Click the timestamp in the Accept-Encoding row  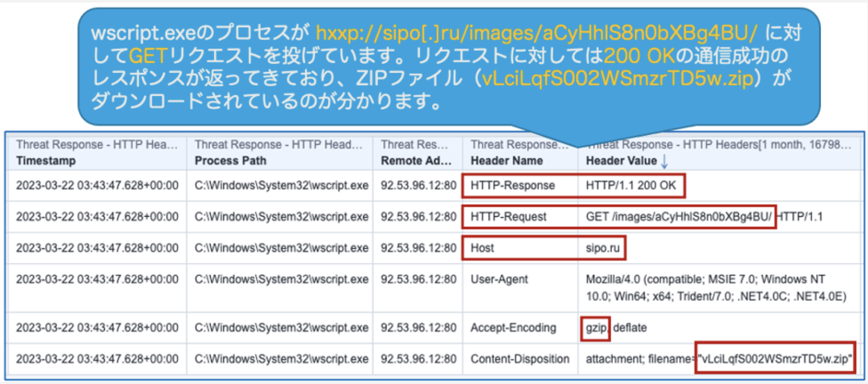click(97, 328)
